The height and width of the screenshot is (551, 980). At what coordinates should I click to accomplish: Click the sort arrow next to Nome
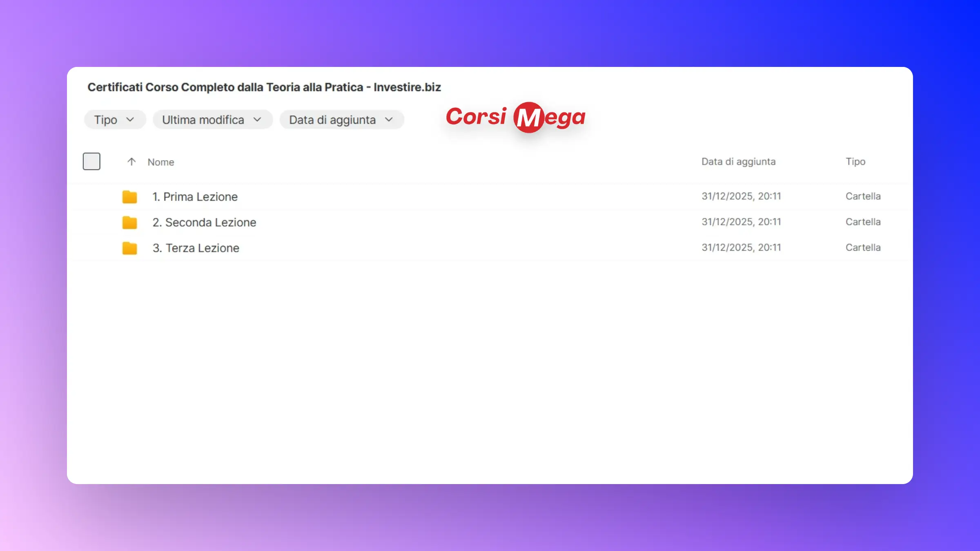[131, 162]
